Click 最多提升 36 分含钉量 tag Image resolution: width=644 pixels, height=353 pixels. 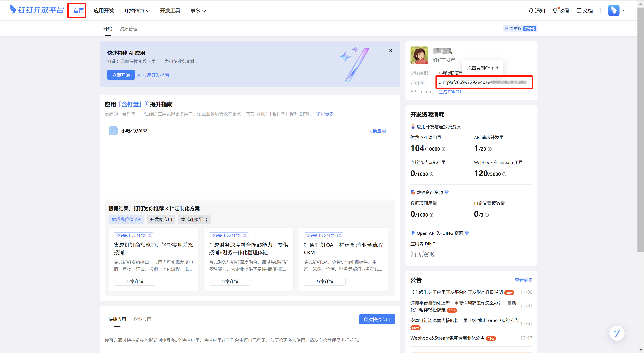[323, 235]
